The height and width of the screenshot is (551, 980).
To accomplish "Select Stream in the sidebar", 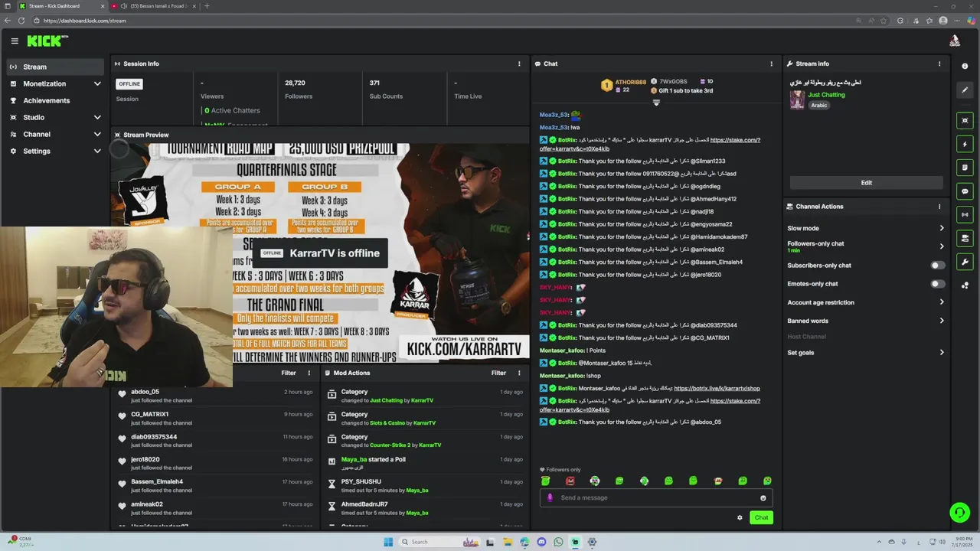I will point(55,67).
